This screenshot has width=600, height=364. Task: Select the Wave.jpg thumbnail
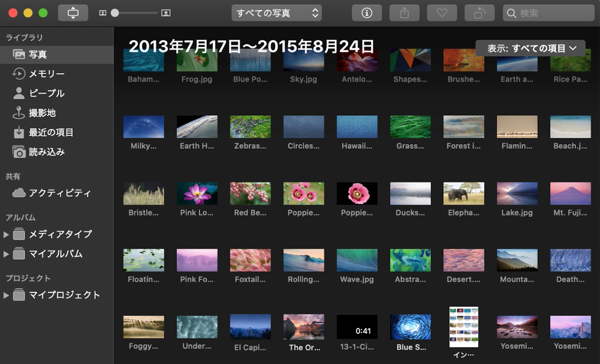click(x=357, y=260)
